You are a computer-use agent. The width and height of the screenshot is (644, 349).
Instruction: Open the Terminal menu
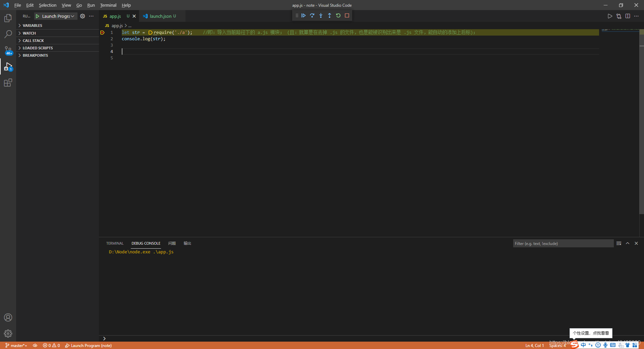[x=108, y=5]
